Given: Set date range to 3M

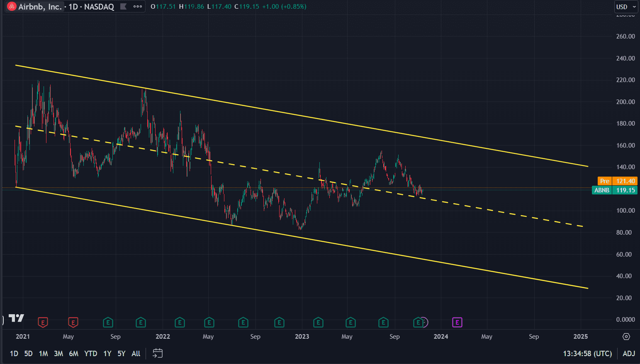Looking at the screenshot, I should [58, 354].
